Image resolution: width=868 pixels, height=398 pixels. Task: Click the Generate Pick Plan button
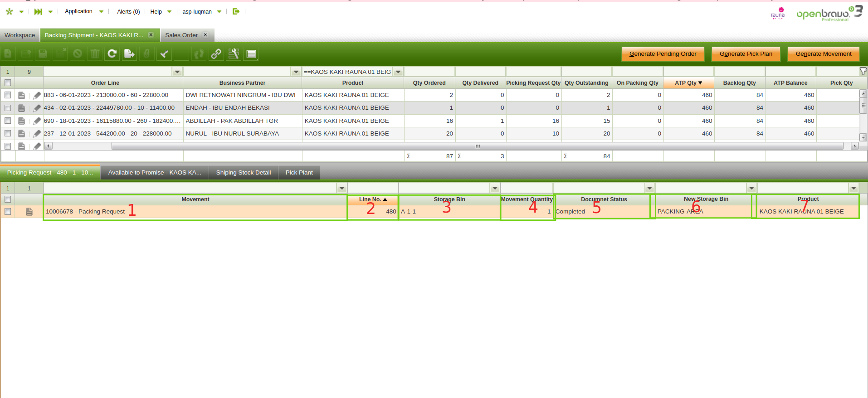click(x=746, y=54)
